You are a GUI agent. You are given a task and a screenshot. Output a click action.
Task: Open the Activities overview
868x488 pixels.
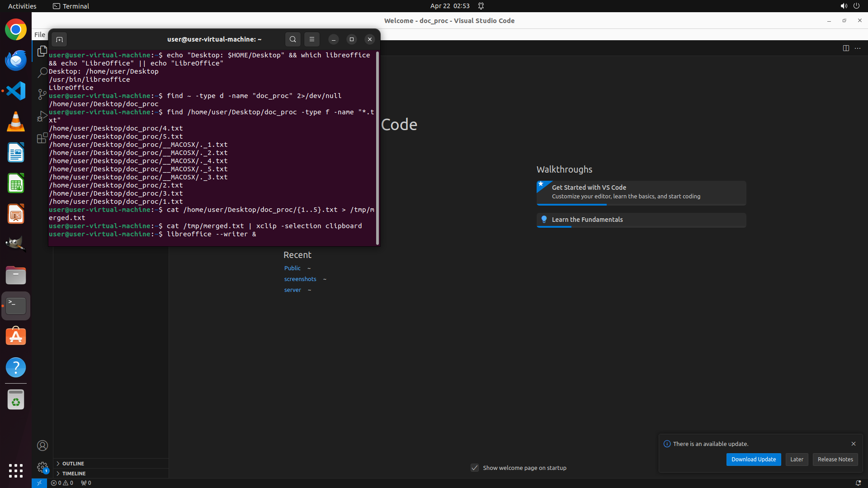pyautogui.click(x=22, y=6)
